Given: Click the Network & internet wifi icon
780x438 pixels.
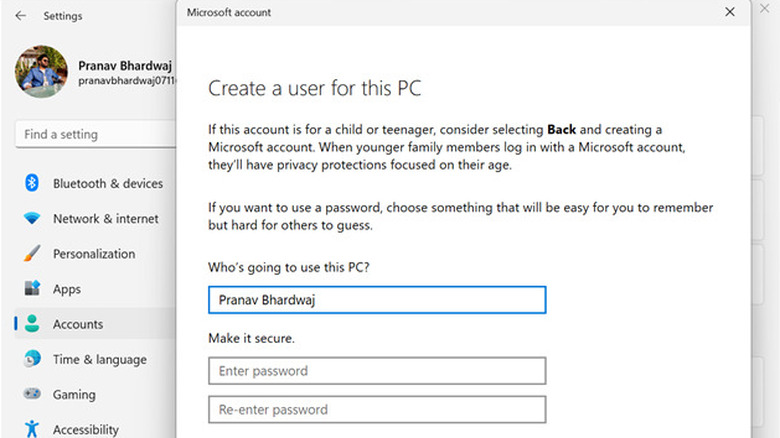Looking at the screenshot, I should [x=32, y=218].
